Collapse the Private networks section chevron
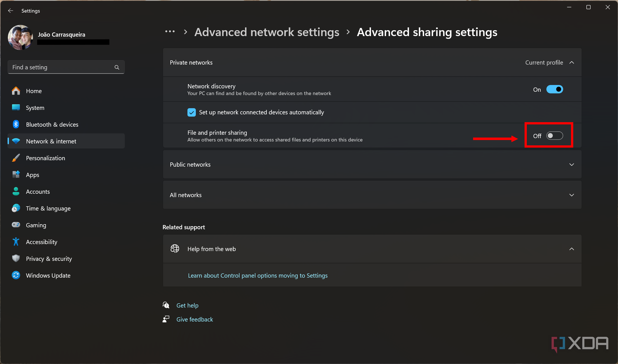Viewport: 618px width, 364px height. [572, 62]
